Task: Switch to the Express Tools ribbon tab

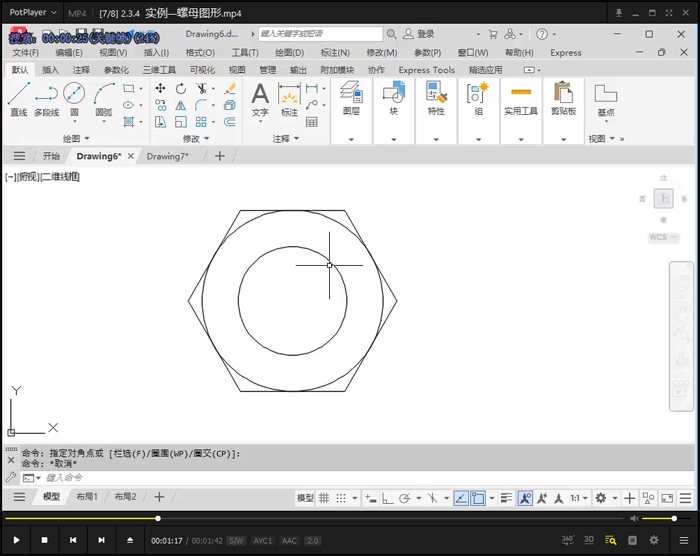Action: click(x=427, y=70)
